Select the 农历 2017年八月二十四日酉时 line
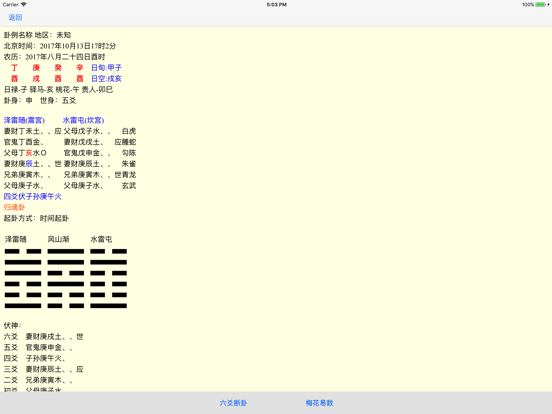 (x=55, y=57)
